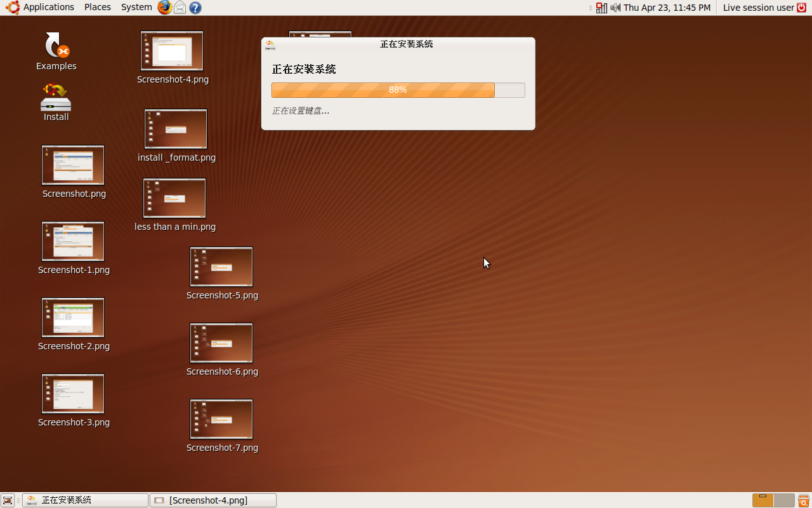Image resolution: width=812 pixels, height=508 pixels.
Task: Select the Screenshot-2.png thumbnail
Action: click(x=73, y=317)
